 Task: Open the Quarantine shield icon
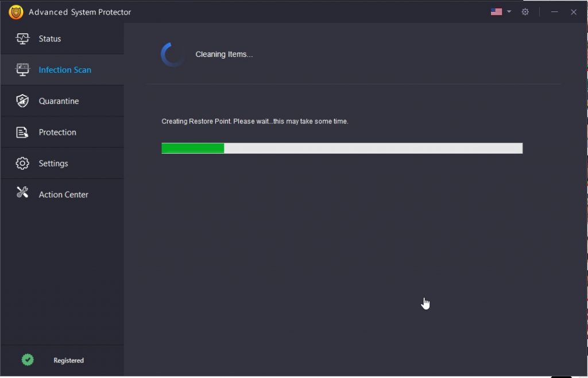click(22, 100)
